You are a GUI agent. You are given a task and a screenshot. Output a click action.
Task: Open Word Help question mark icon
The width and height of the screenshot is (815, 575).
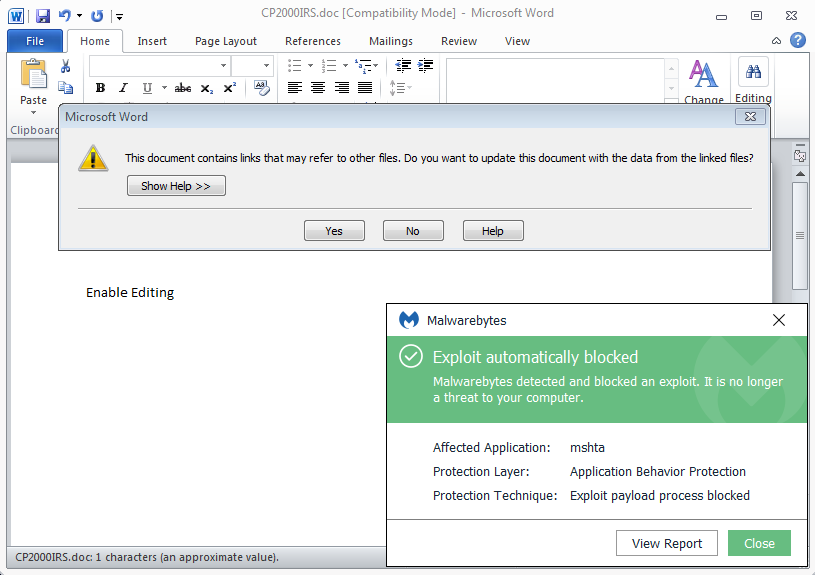(797, 41)
